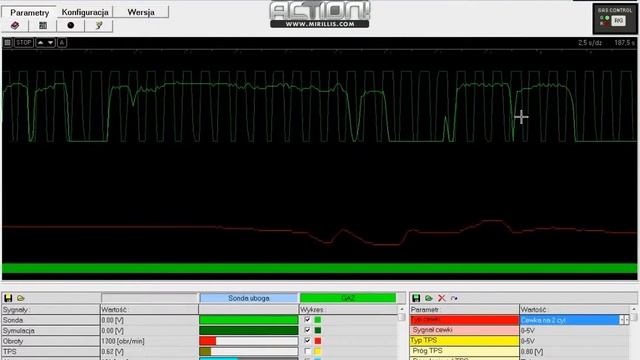The height and width of the screenshot is (360, 640).
Task: Click the Parametr column header
Action: tap(464, 310)
